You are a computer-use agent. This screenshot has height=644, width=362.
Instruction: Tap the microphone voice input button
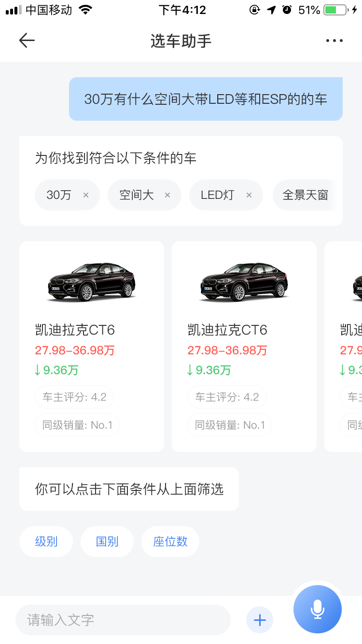[318, 609]
